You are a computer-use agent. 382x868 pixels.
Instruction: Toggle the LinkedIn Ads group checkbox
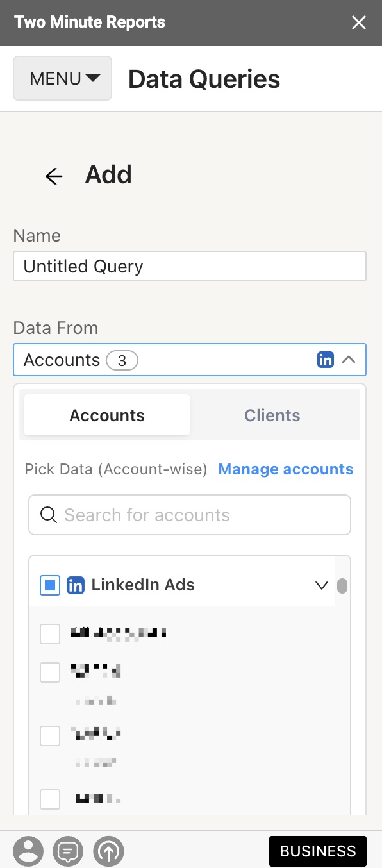50,585
